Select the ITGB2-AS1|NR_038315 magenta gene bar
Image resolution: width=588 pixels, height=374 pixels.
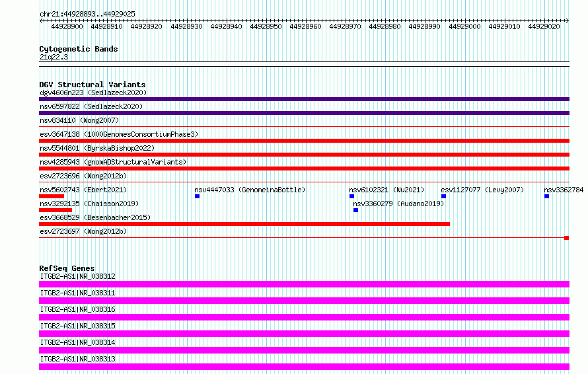click(304, 334)
